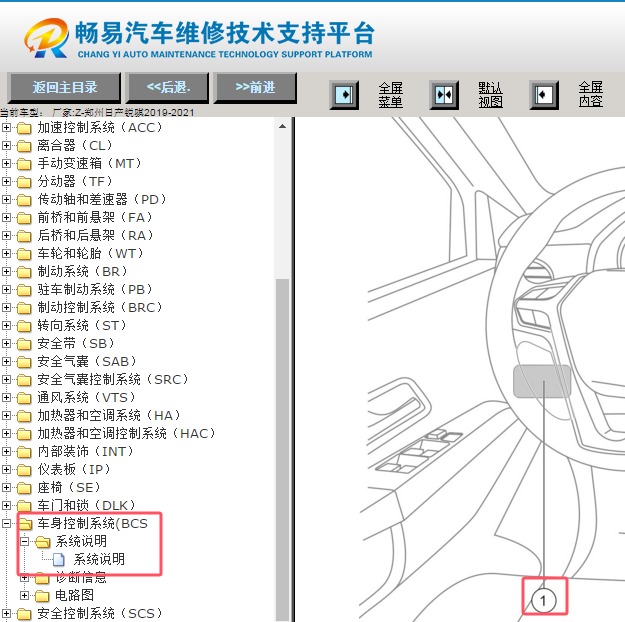The image size is (625, 622).
Task: Expand the 安全带（SB）node
Action: pos(6,343)
